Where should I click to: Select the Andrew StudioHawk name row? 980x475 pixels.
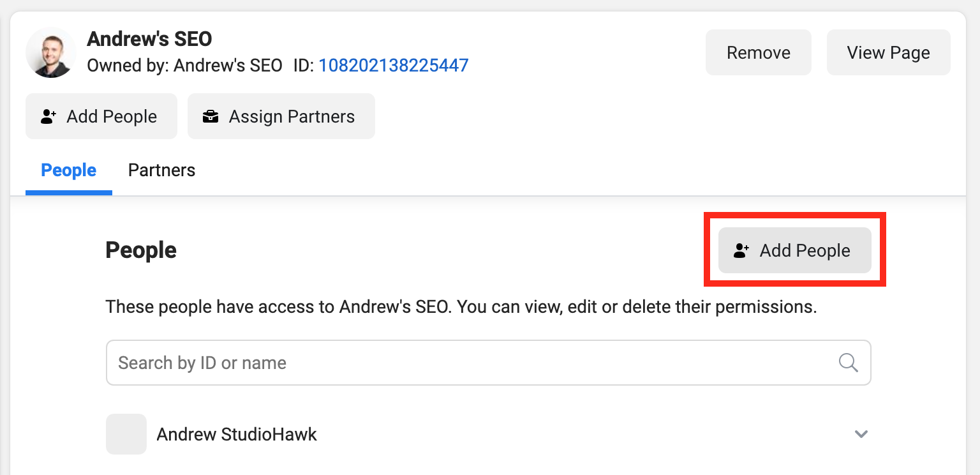tap(489, 434)
